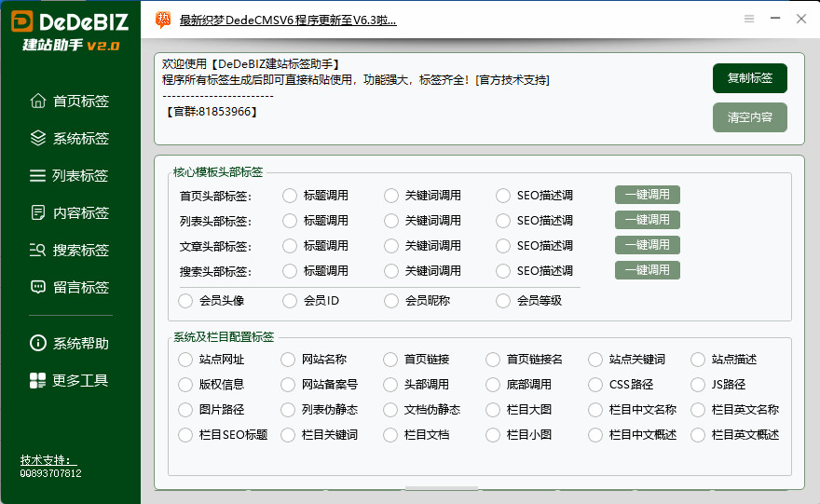Select the 会员头像 radio option

pyautogui.click(x=185, y=301)
